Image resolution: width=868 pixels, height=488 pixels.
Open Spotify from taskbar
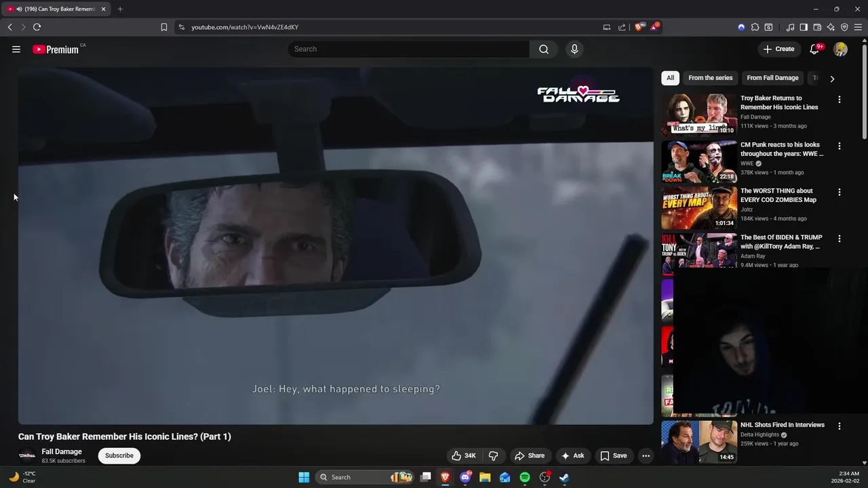(x=525, y=477)
